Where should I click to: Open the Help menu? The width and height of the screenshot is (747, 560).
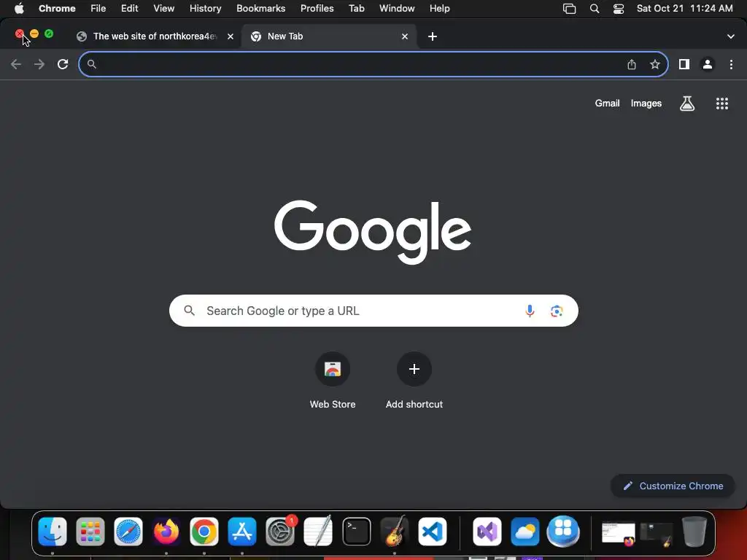point(440,9)
